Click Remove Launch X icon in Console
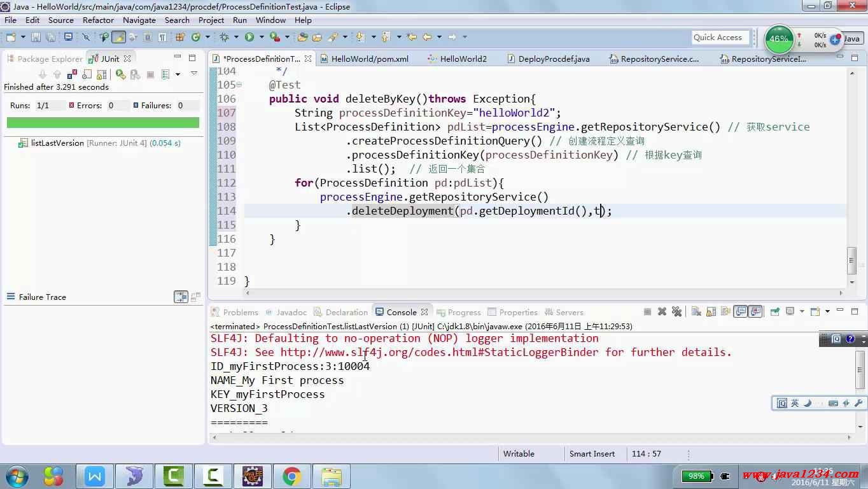 662,311
